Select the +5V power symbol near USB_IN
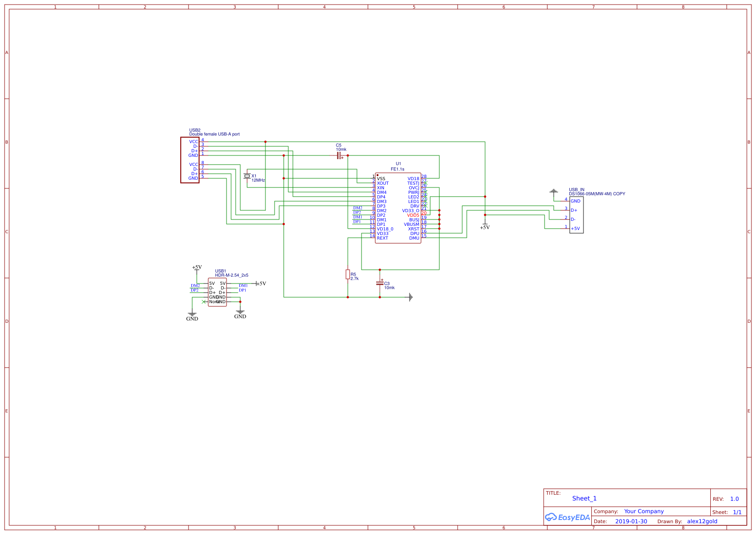The image size is (756, 535). [485, 225]
